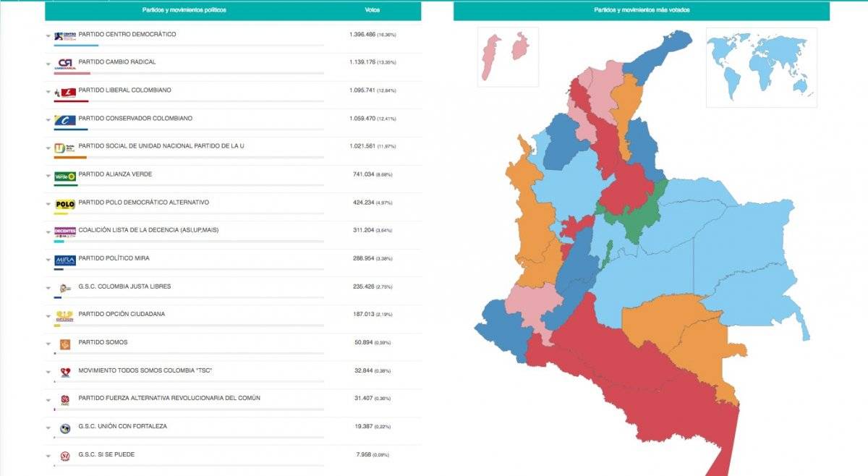Open PARTIDO ALIANZA VERDE name link
This screenshot has width=868, height=476.
click(115, 174)
